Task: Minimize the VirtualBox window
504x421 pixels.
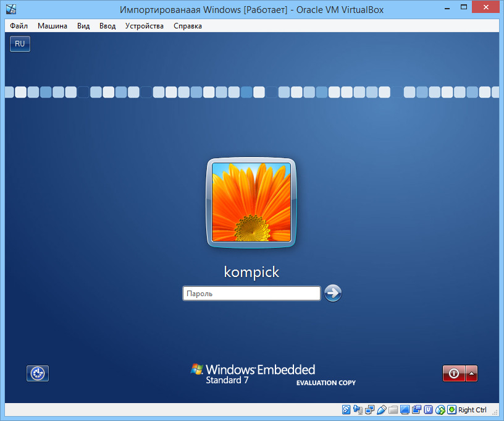Action: tap(447, 7)
